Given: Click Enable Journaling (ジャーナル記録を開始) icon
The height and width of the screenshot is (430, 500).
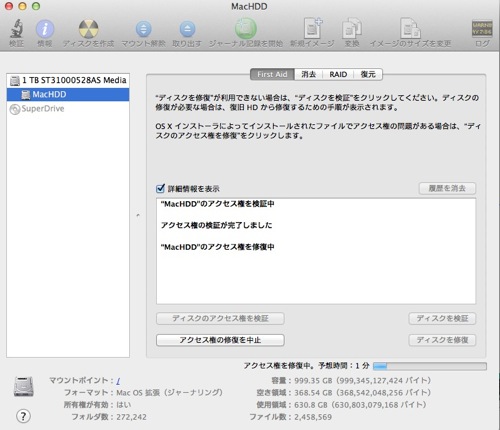Looking at the screenshot, I should pyautogui.click(x=246, y=28).
